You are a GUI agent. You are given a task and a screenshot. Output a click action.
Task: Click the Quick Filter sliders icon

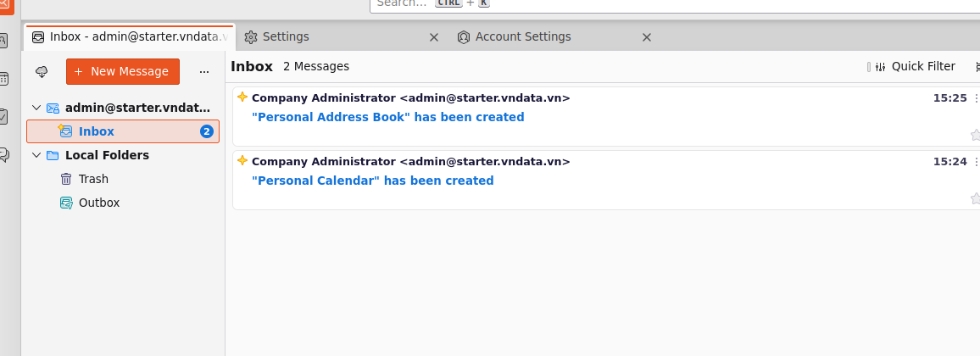tap(881, 67)
